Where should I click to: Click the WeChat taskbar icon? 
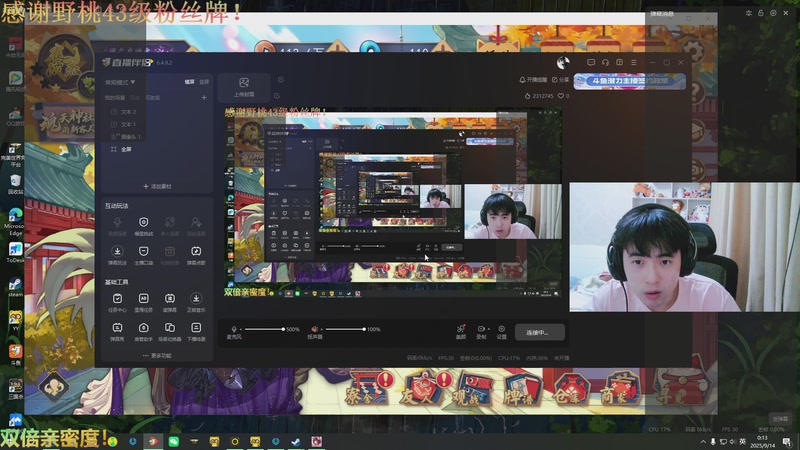173,441
